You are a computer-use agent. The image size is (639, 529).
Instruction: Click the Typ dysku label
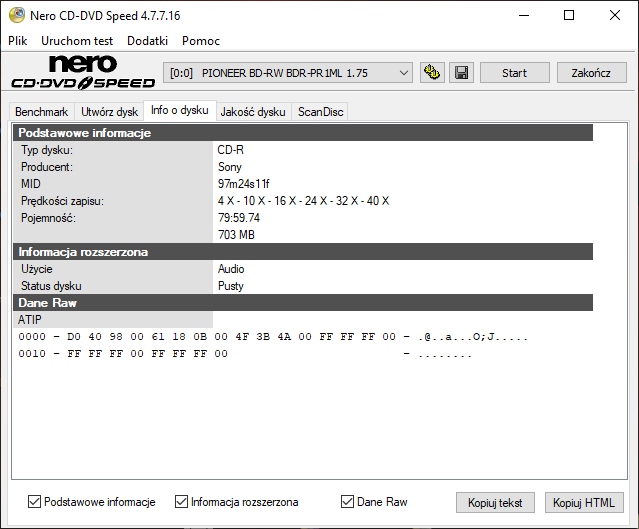tap(47, 150)
